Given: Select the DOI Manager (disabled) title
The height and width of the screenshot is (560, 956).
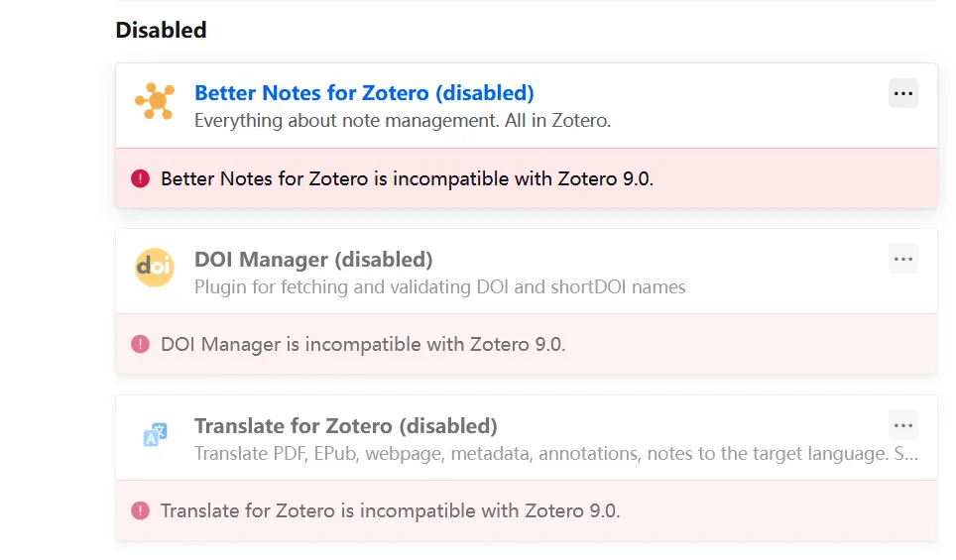Looking at the screenshot, I should (x=313, y=260).
